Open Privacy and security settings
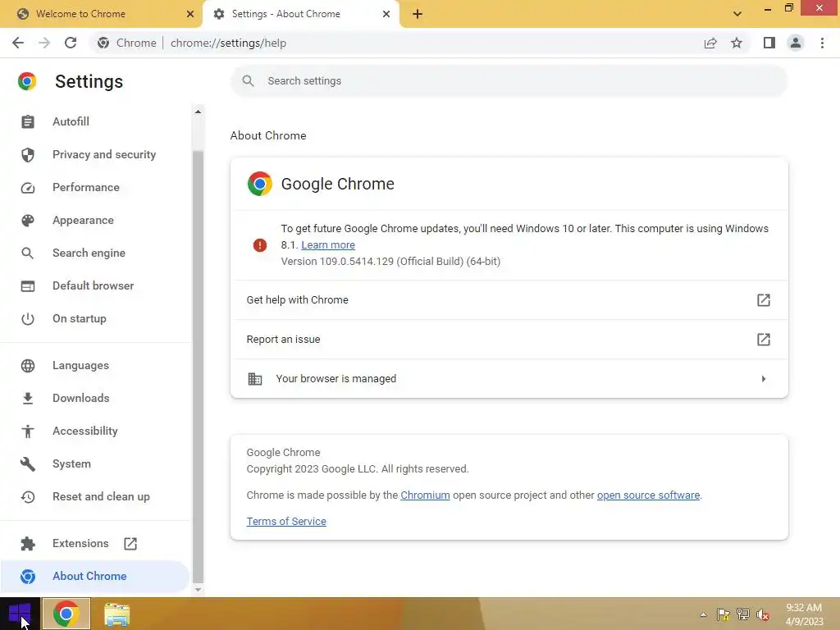This screenshot has height=630, width=840. click(x=95, y=155)
